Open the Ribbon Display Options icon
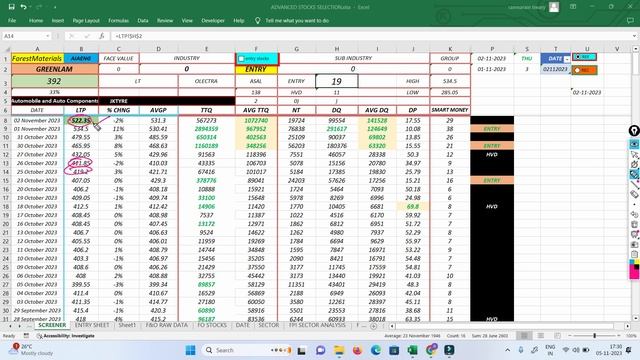640x360 pixels. [573, 7]
